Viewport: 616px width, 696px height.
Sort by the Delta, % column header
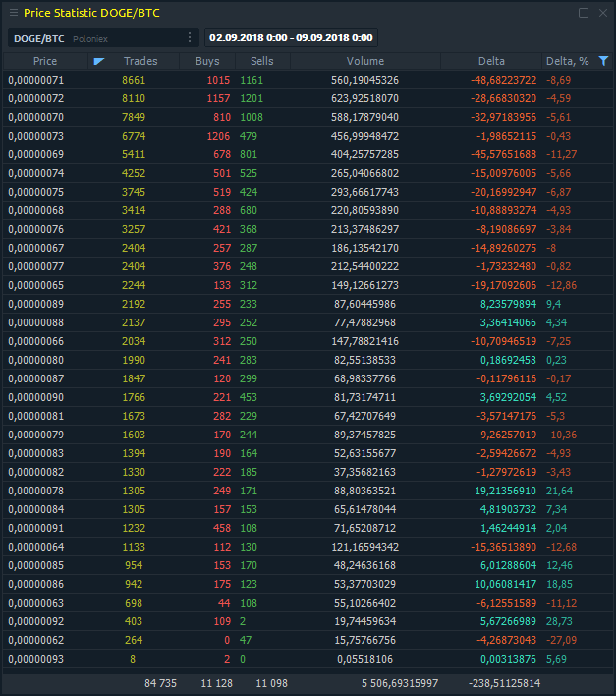pos(568,61)
